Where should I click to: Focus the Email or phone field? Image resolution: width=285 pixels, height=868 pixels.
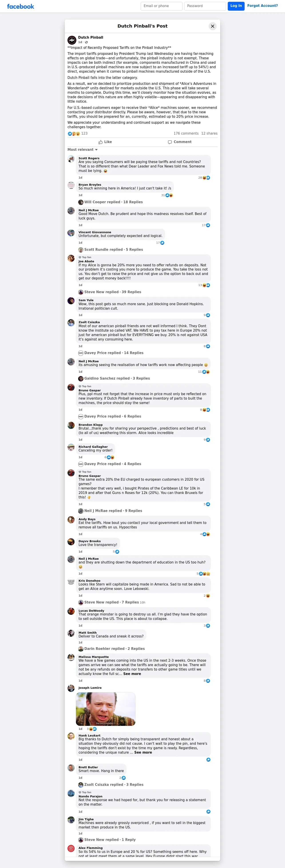(x=161, y=6)
